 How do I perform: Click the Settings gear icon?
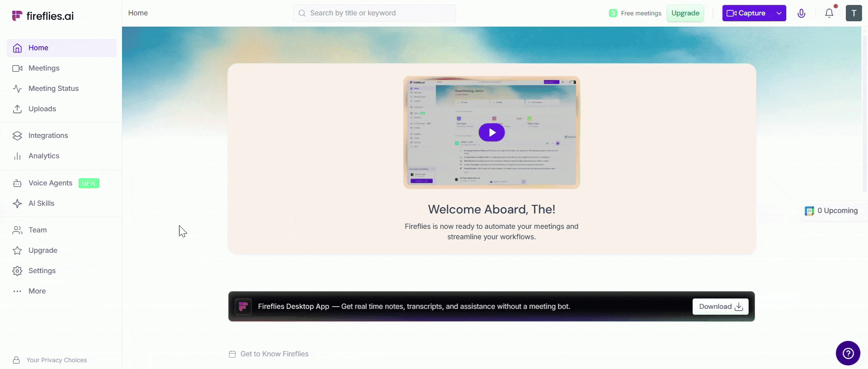tap(17, 271)
